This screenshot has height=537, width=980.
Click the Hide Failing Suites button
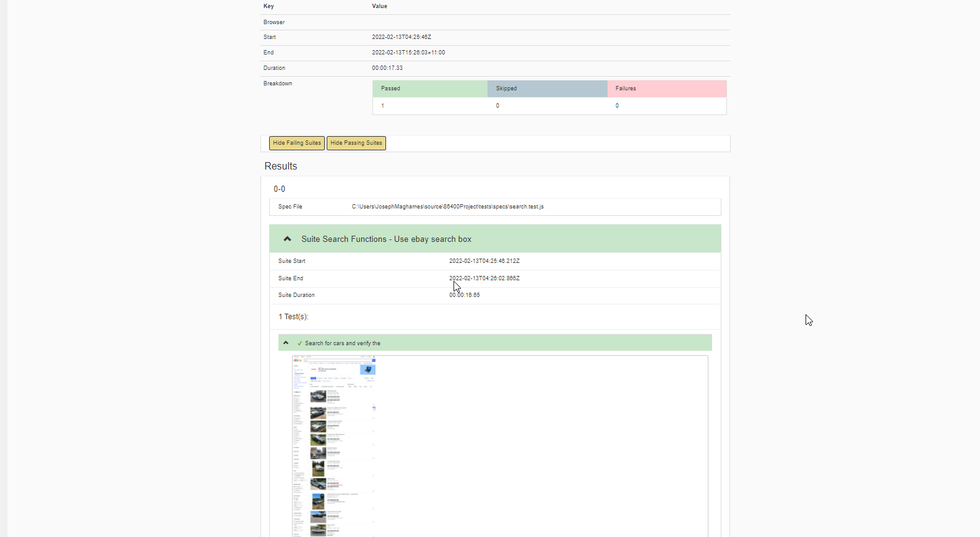[297, 143]
